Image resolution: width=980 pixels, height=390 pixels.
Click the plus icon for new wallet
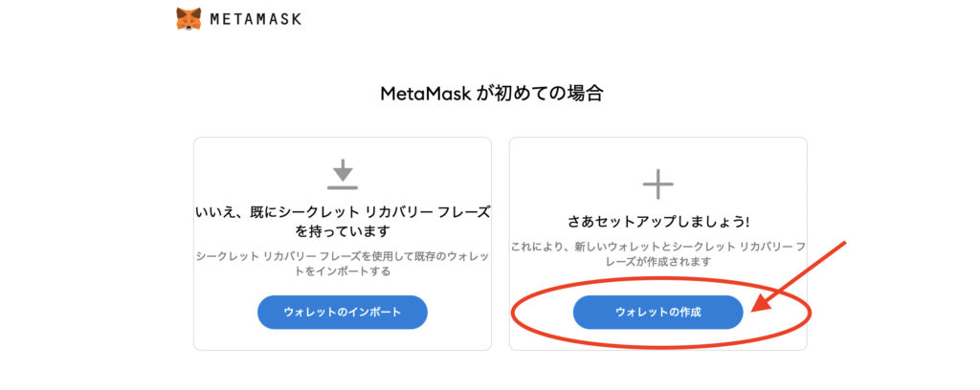click(658, 184)
